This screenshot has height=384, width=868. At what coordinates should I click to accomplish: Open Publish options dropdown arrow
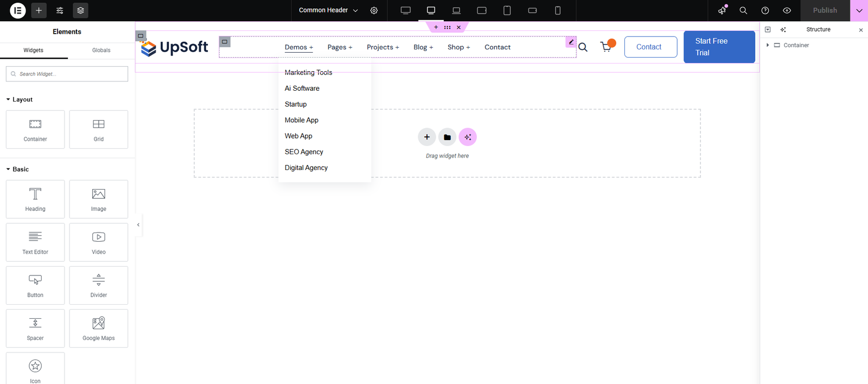(859, 10)
